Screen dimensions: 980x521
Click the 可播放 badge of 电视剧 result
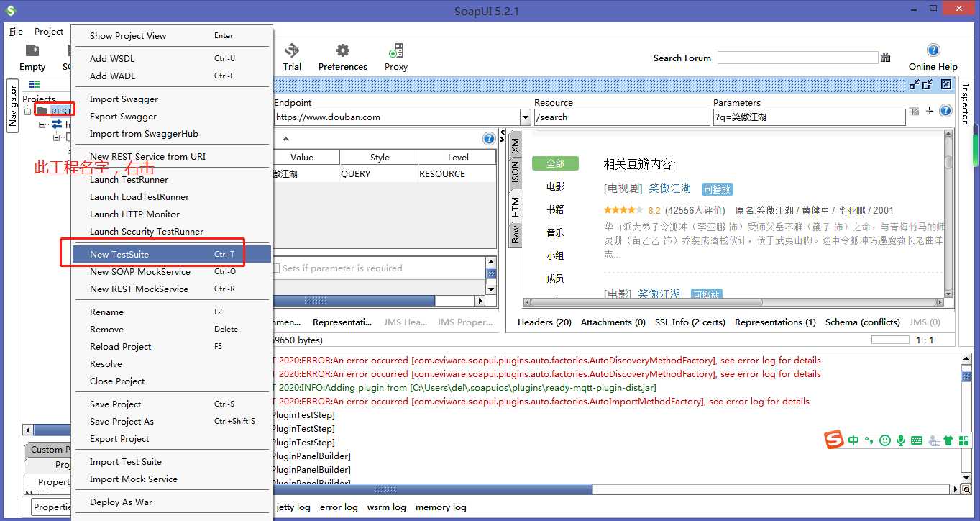point(717,189)
